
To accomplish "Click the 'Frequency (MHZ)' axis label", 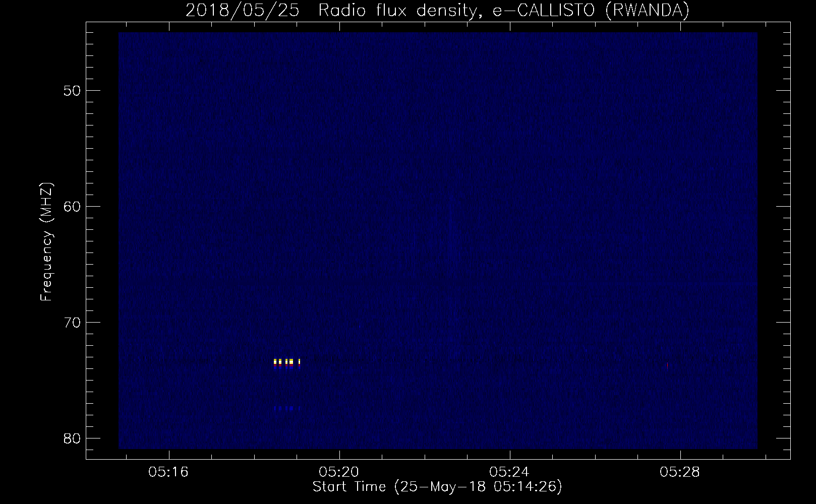I will click(46, 242).
